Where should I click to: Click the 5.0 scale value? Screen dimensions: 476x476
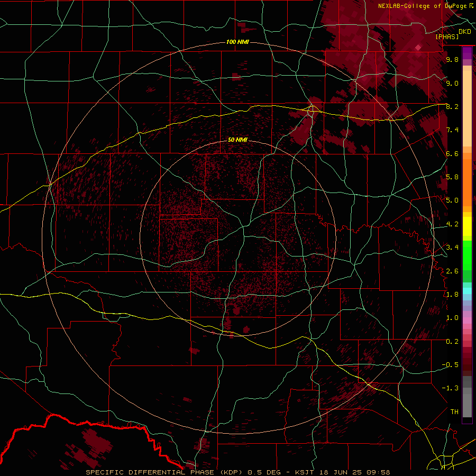pos(452,200)
